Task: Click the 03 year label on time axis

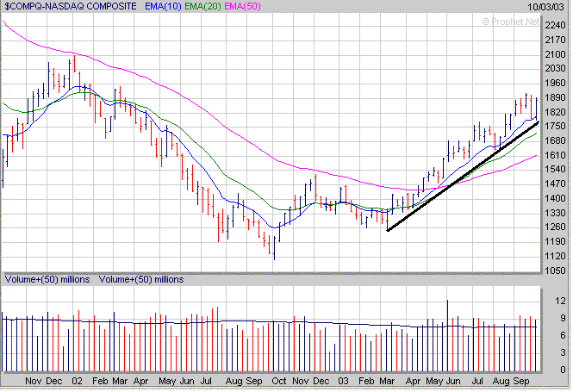Action: pos(343,381)
